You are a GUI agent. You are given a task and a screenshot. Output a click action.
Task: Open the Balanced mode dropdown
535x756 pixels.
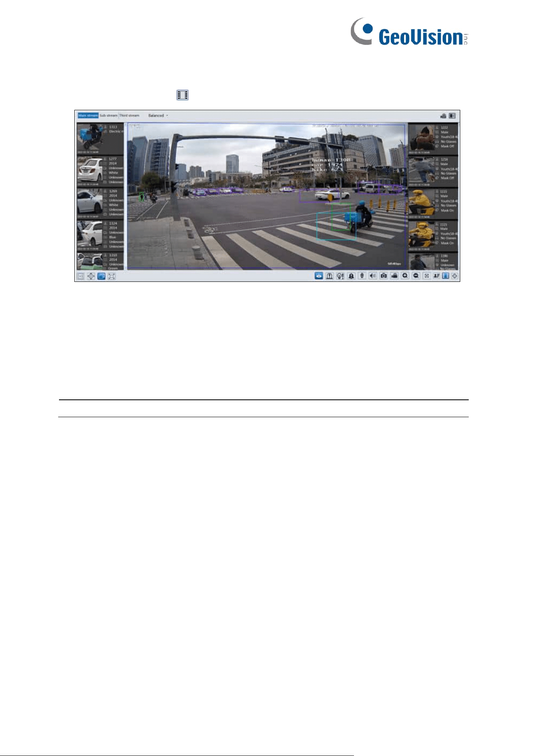click(158, 115)
